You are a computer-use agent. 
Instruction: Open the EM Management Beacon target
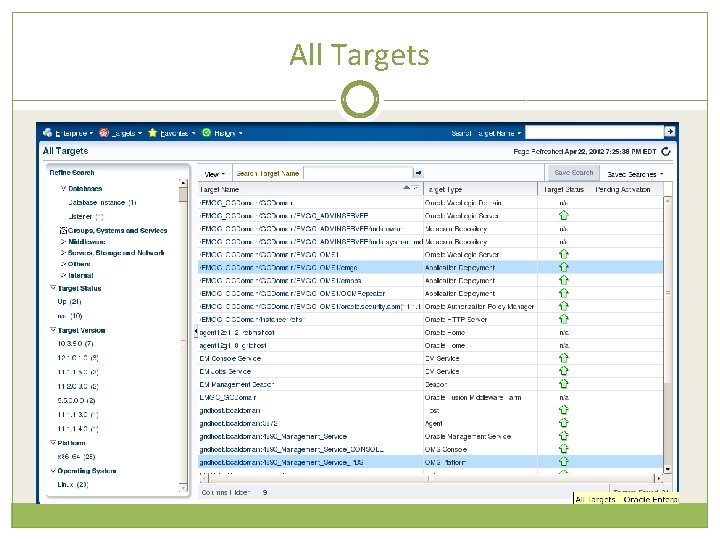coord(237,384)
